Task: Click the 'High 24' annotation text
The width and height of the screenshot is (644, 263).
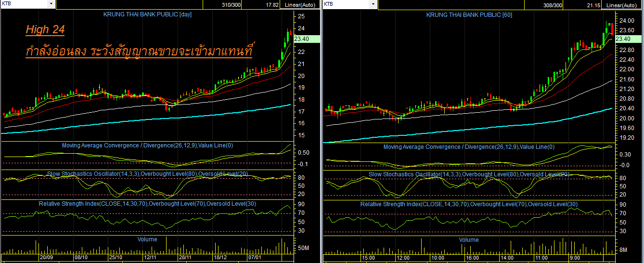Action: (45, 30)
